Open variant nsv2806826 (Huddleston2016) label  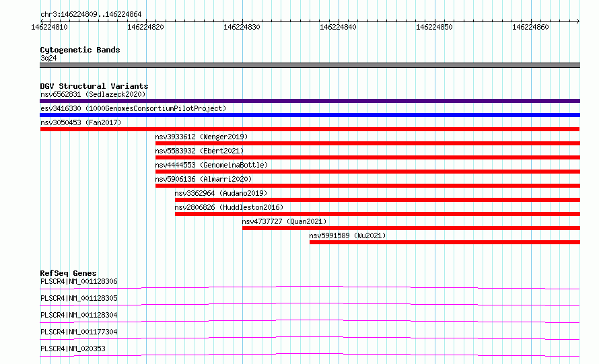[229, 207]
